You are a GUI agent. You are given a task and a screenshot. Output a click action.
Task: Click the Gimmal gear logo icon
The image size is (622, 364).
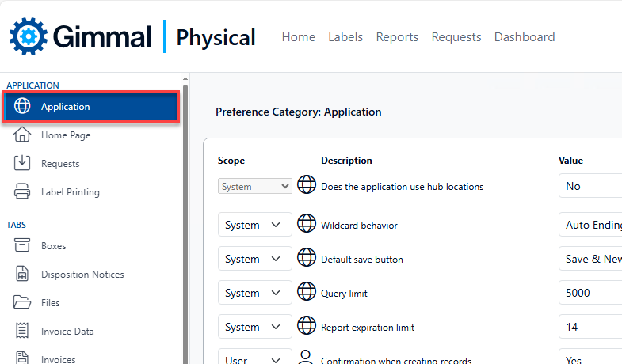tap(29, 36)
